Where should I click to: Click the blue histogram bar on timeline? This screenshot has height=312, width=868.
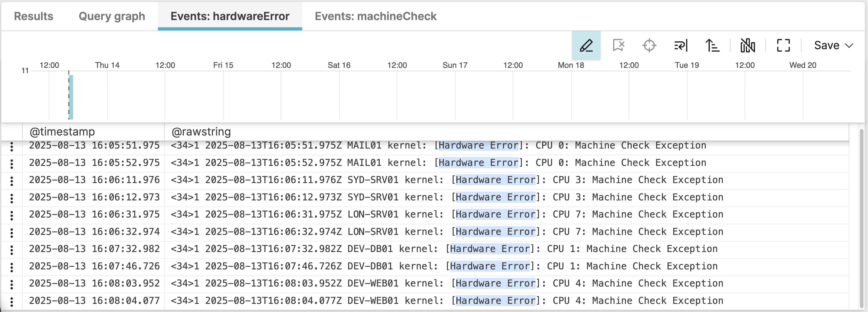(71, 97)
